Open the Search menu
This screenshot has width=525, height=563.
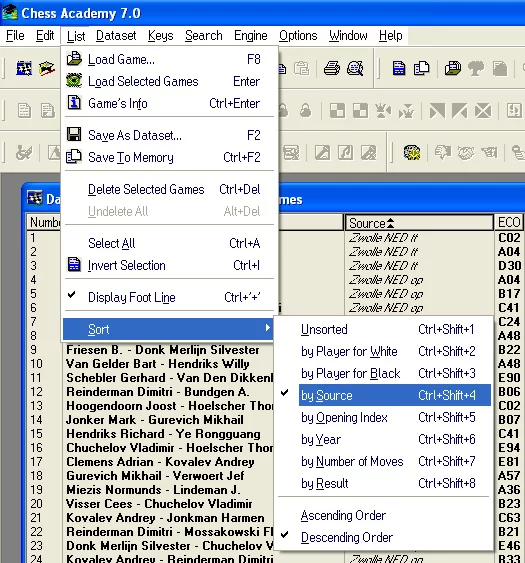coord(204,36)
